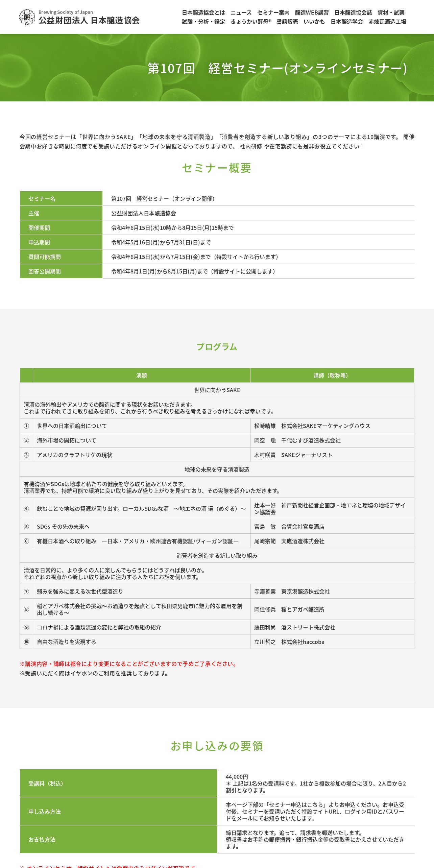Click the Brewing Society of Japan logo emblem
This screenshot has width=434, height=868.
[27, 17]
